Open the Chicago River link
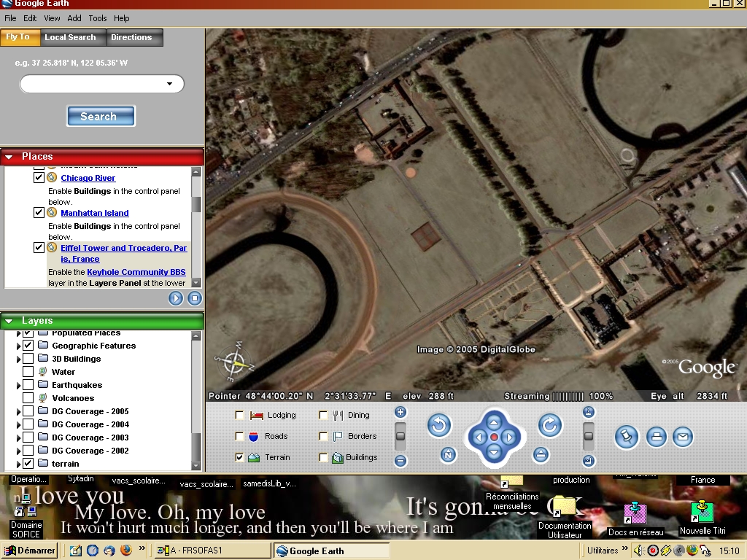Screen dimensions: 747x560 point(88,178)
